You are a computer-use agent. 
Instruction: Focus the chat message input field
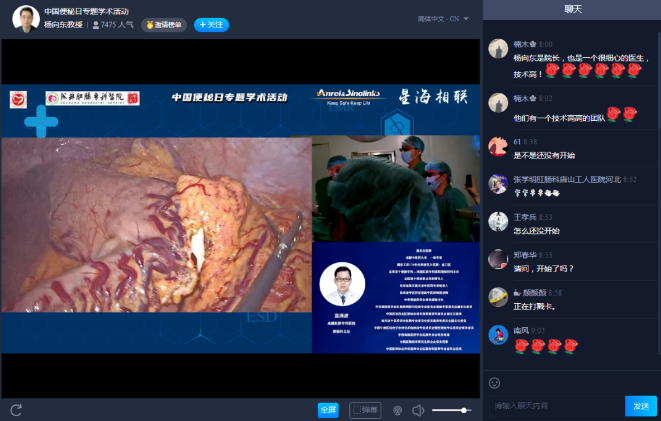point(557,406)
